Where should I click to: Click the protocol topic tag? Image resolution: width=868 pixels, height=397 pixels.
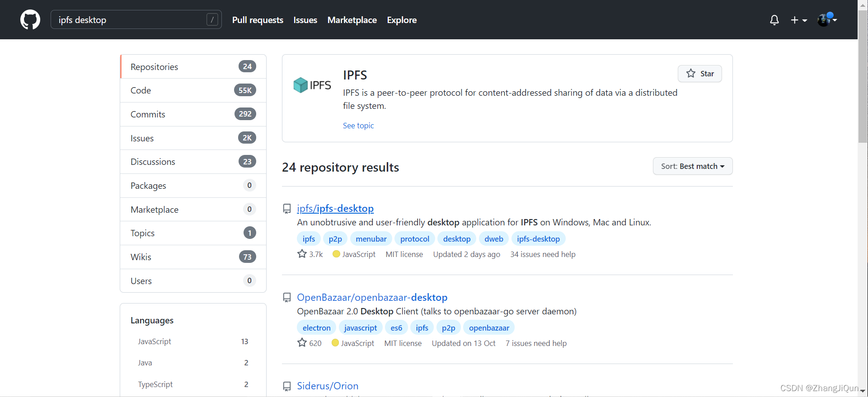click(415, 239)
